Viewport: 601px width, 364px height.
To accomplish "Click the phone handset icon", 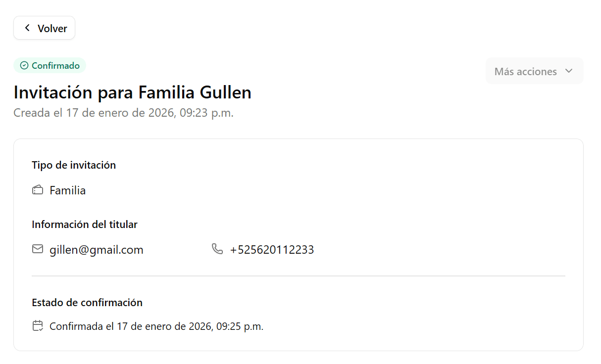I will click(217, 249).
